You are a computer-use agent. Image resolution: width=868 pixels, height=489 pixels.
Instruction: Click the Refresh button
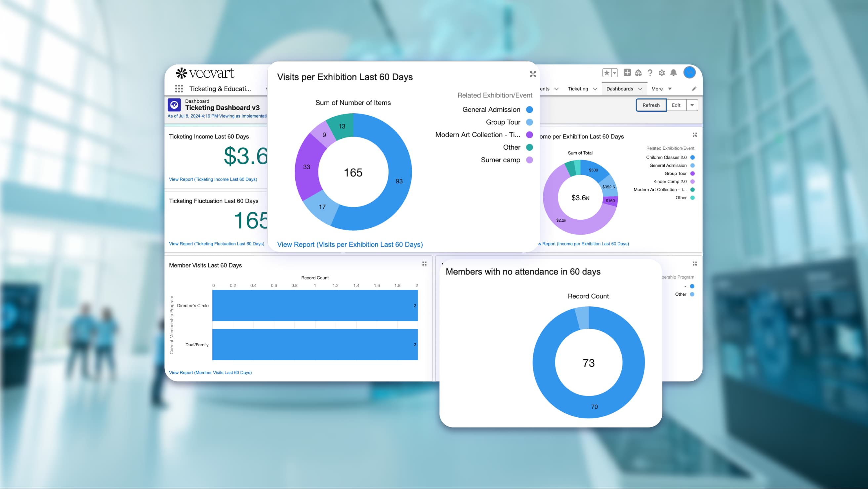click(x=651, y=105)
